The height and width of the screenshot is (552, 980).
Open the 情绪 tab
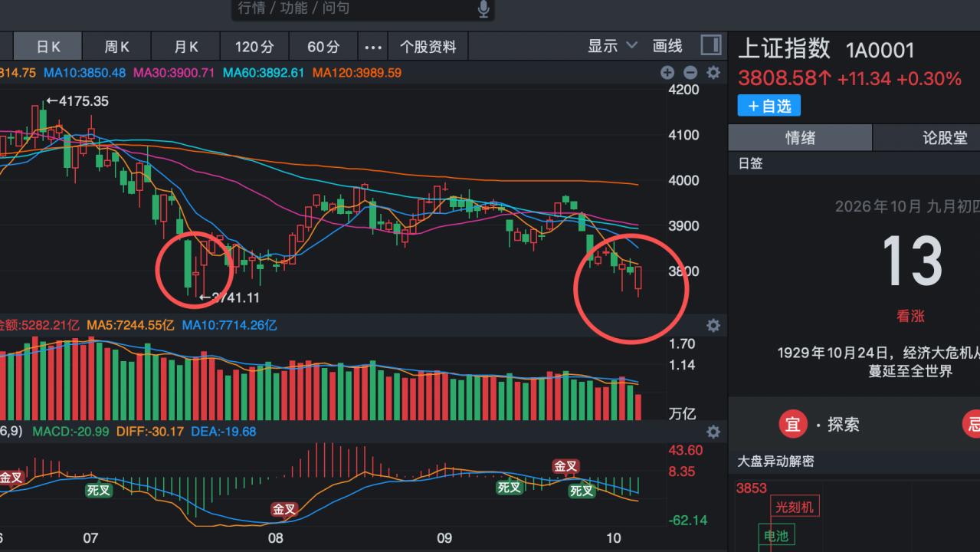click(x=800, y=138)
